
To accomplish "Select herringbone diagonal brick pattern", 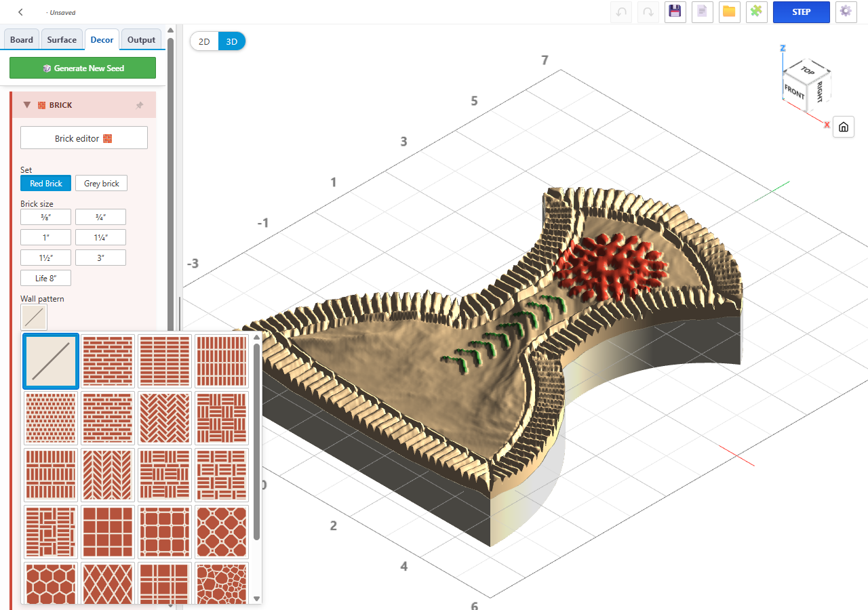I will click(x=165, y=418).
